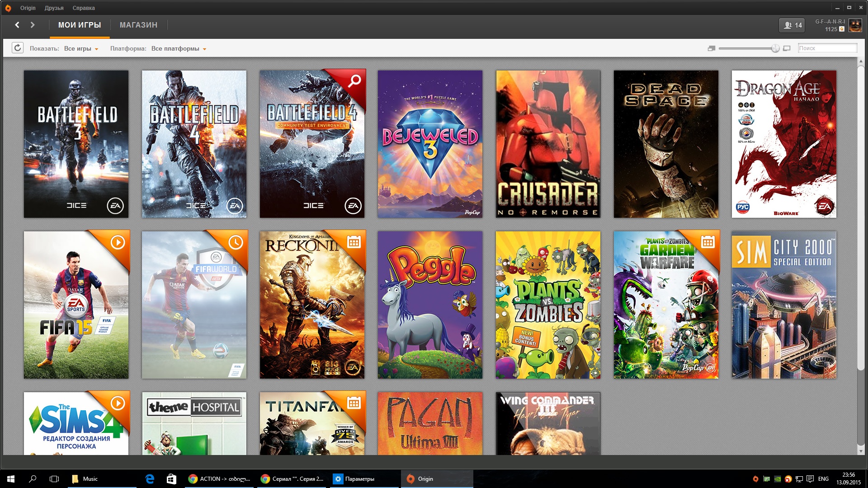Open the friends list showing 14 online
Screen dimensions: 868x488
point(792,25)
